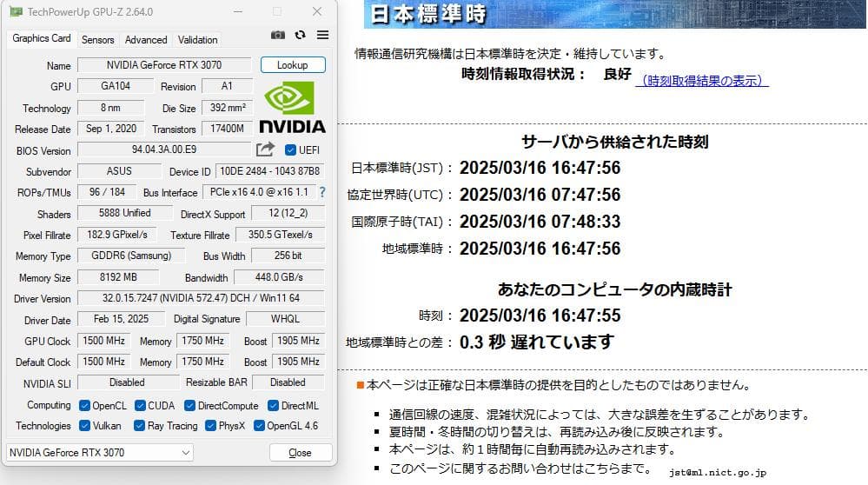Switch to the Validation tab
This screenshot has height=485, width=868.
197,40
